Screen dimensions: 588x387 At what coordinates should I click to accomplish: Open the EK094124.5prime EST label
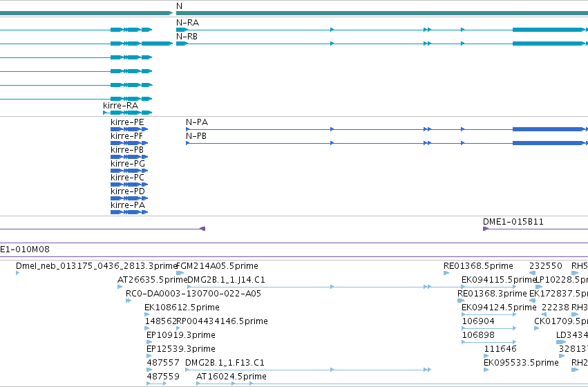coord(499,308)
